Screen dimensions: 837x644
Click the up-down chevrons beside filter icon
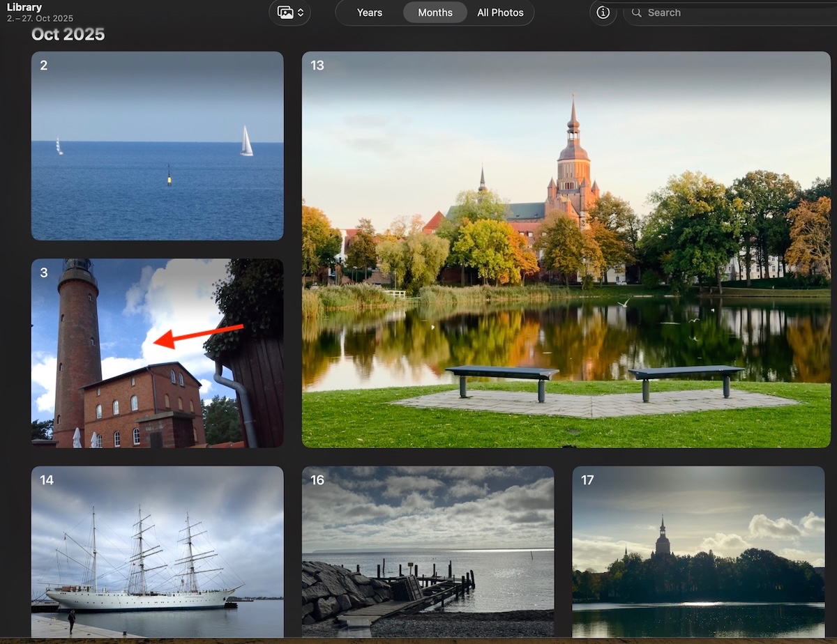pos(301,13)
